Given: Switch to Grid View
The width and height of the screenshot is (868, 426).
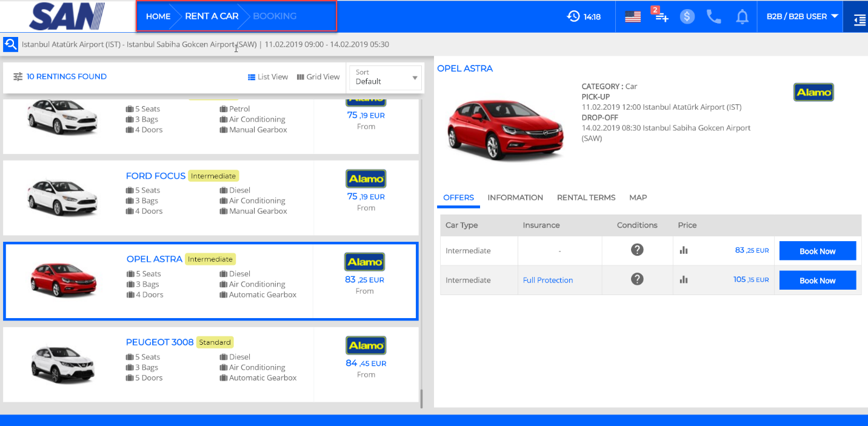Looking at the screenshot, I should tap(318, 77).
